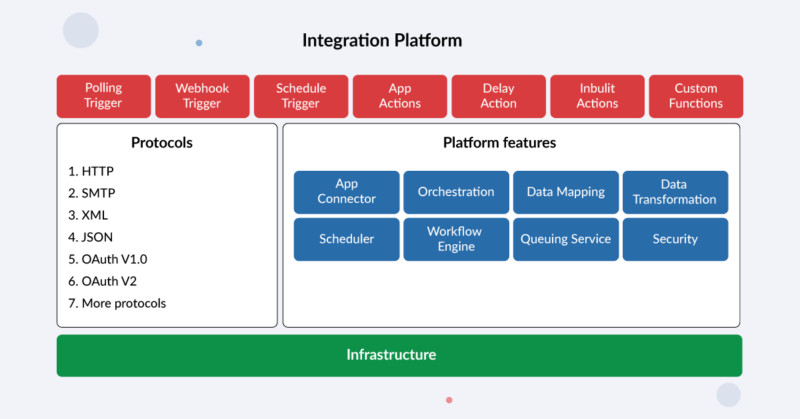This screenshot has height=419, width=800.
Task: Click the Schedule Trigger box
Action: pos(301,96)
